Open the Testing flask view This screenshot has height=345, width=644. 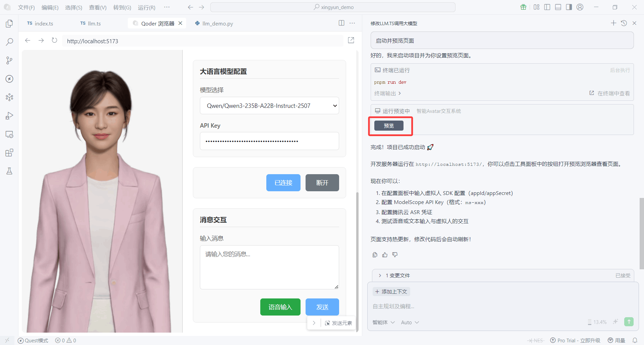point(9,171)
